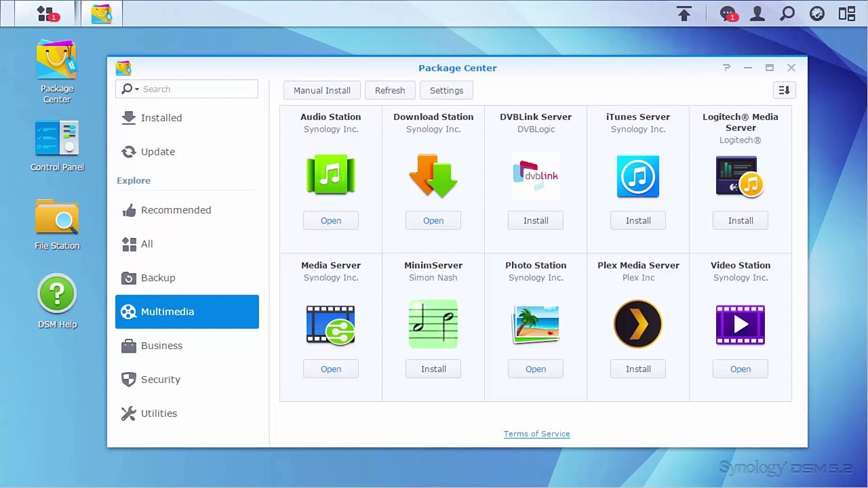Screen dimensions: 868x488
Task: Open the resource monitor gauge icon
Action: point(817,14)
